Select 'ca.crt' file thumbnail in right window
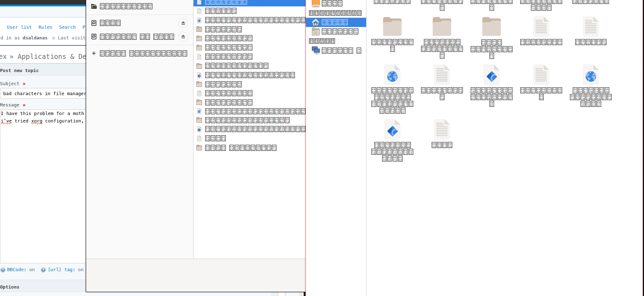This screenshot has height=296, width=644. click(591, 27)
